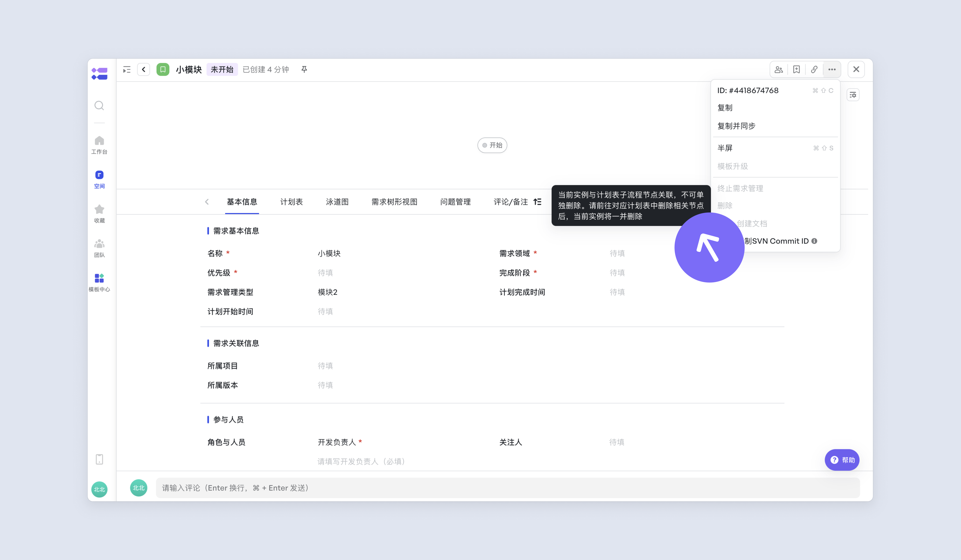
Task: Click the sort icon beside 评论/备注
Action: click(x=537, y=202)
